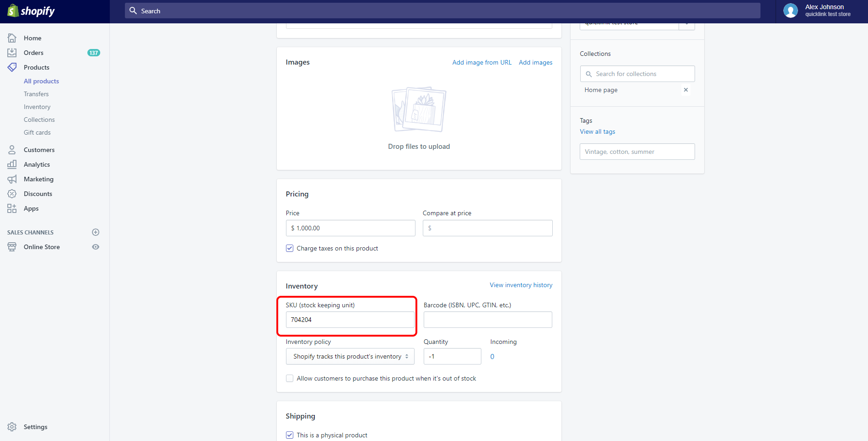Open Analytics bar chart icon

tap(12, 164)
